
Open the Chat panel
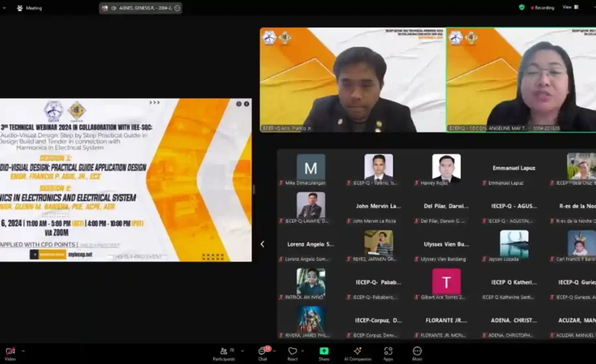point(262,351)
